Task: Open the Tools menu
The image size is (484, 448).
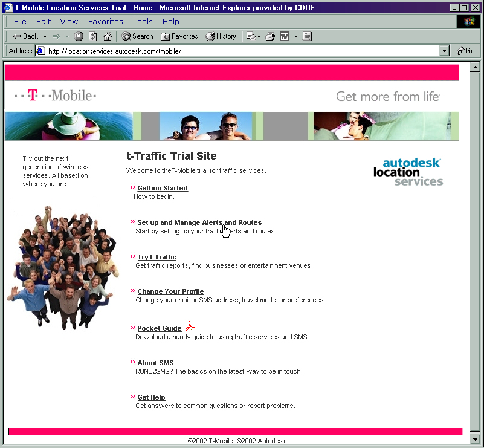Action: 143,21
